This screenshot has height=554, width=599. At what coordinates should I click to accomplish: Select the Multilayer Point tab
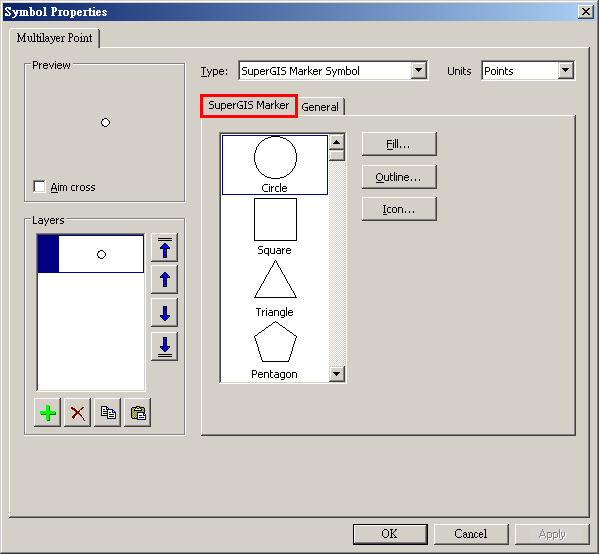[x=54, y=38]
